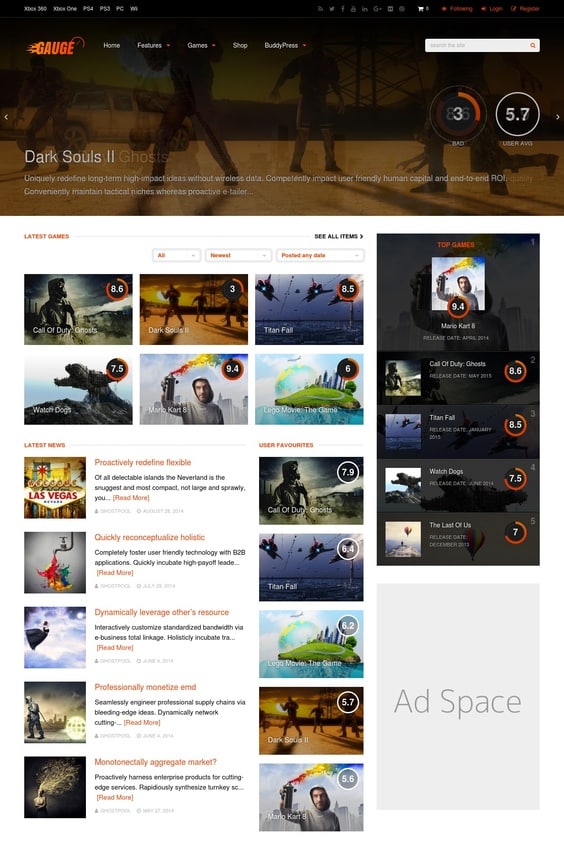Open Titan Fall in User Favourites
Viewport: 564px width, 846px height.
click(311, 568)
